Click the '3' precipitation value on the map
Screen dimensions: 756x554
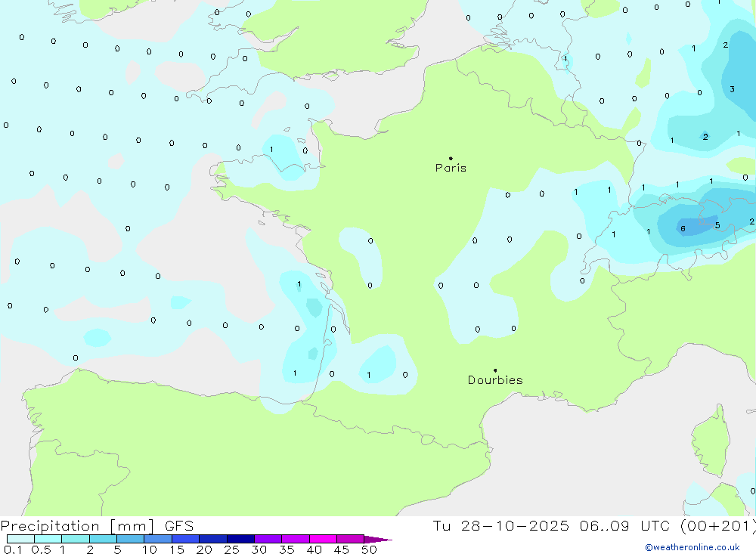point(732,89)
